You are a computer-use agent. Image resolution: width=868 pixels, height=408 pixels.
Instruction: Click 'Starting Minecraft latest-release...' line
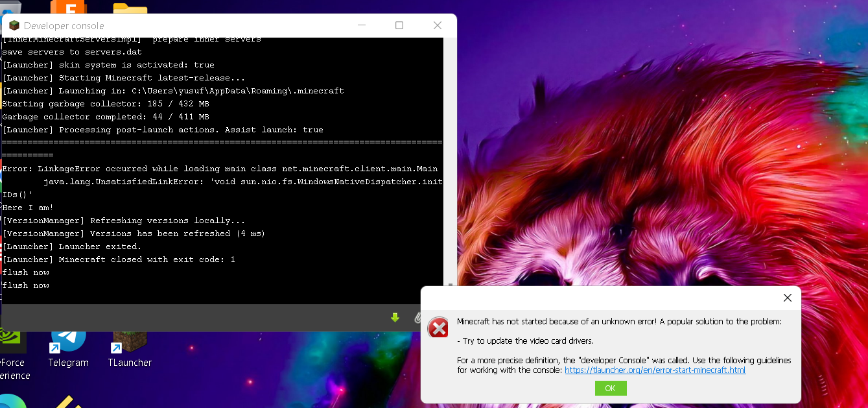click(123, 78)
